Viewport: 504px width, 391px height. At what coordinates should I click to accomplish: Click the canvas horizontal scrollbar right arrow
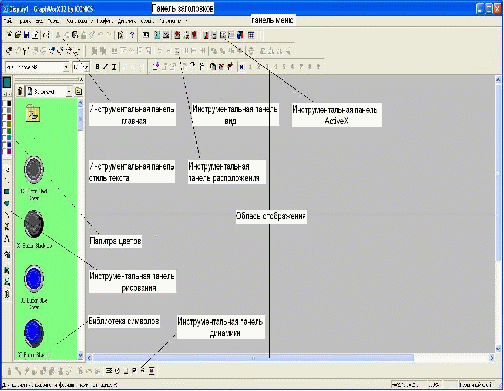coord(492,358)
